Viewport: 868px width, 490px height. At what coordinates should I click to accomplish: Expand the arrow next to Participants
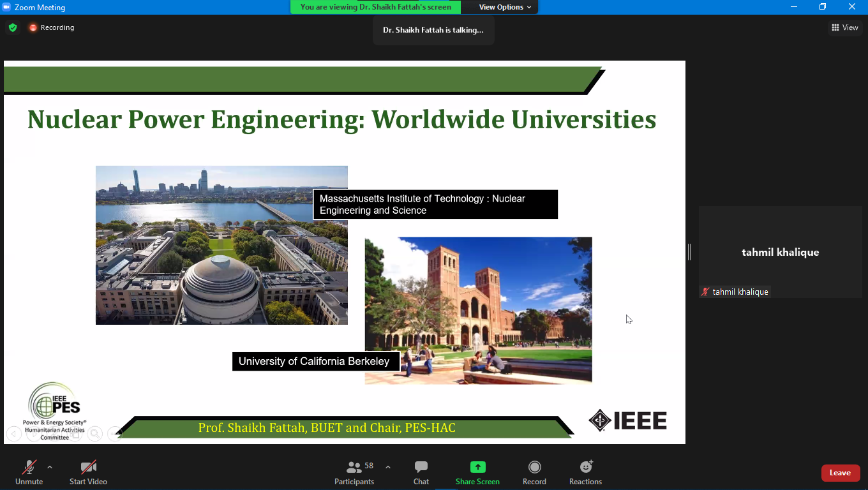click(x=388, y=466)
